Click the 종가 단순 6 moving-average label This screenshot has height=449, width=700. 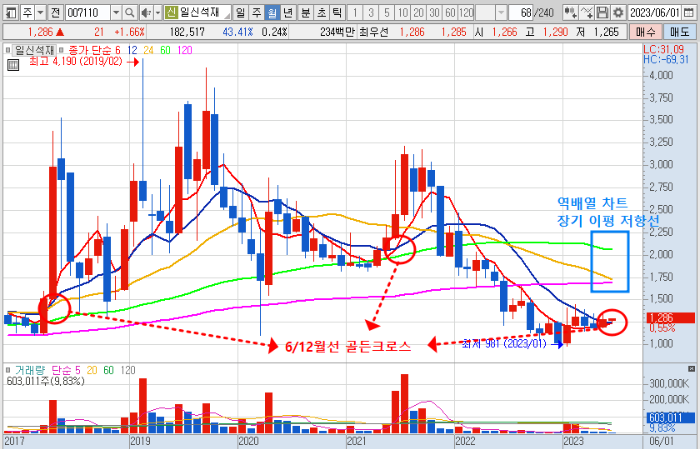click(94, 50)
